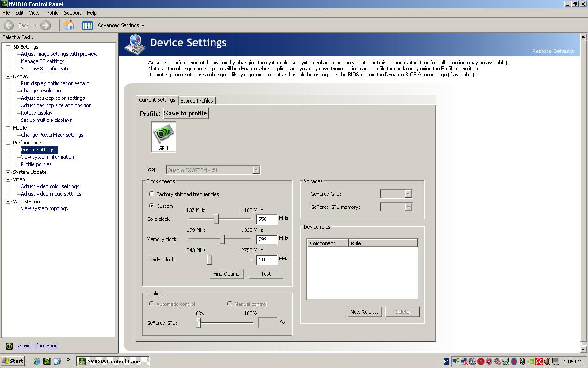The image size is (588, 368).
Task: Select the GPU device icon
Action: 164,137
